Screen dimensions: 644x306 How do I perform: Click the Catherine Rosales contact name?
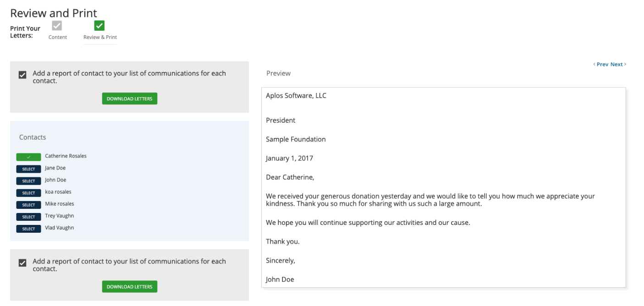click(x=66, y=156)
